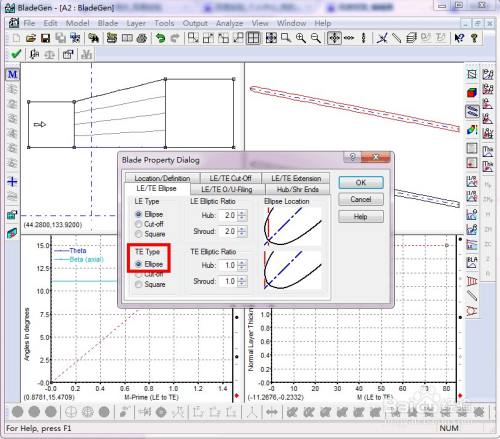This screenshot has height=439, width=500.
Task: Switch to LE/TE Cut-Off tab
Action: (x=230, y=178)
